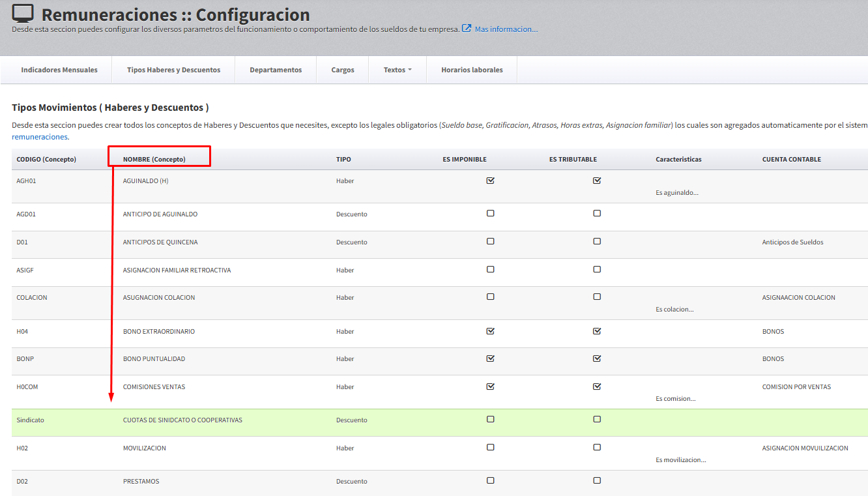Select the H0COM code cell
The width and height of the screenshot is (868, 496).
[27, 387]
